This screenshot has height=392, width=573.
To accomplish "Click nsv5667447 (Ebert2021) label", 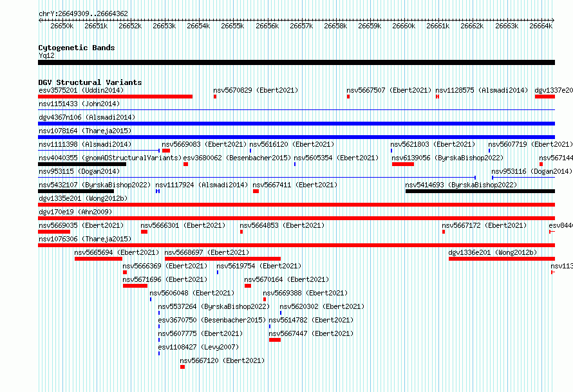I will point(311,333).
